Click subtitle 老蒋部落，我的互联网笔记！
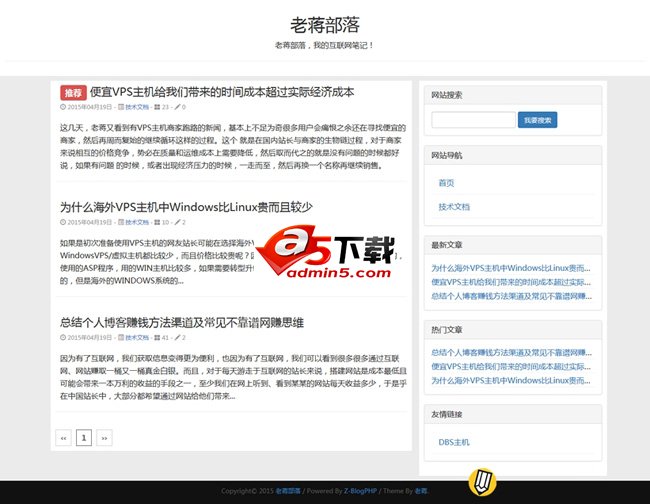Screen dimensions: 650x504 (324, 45)
